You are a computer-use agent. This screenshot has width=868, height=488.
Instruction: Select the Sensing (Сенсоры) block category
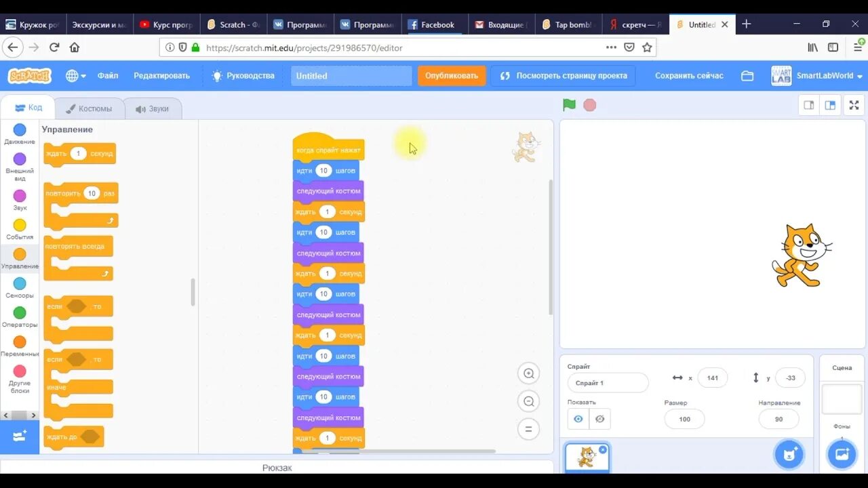coord(20,288)
